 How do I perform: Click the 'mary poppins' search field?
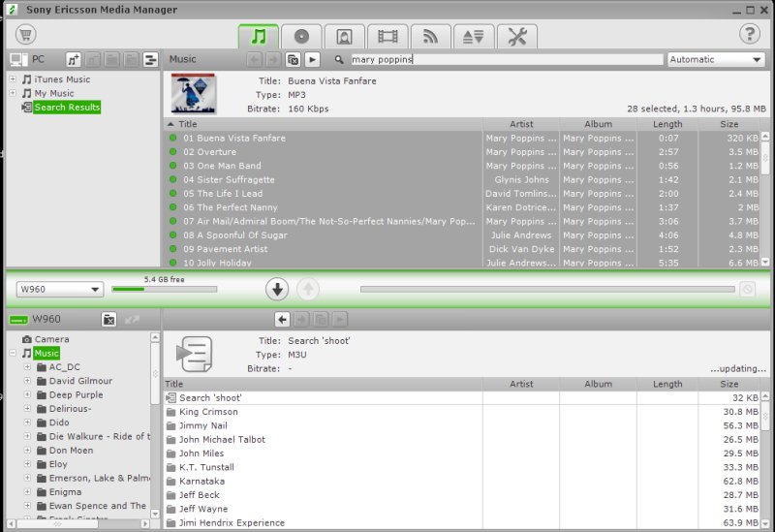[507, 59]
